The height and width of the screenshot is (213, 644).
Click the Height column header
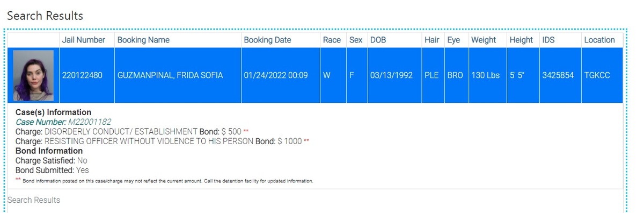(521, 40)
